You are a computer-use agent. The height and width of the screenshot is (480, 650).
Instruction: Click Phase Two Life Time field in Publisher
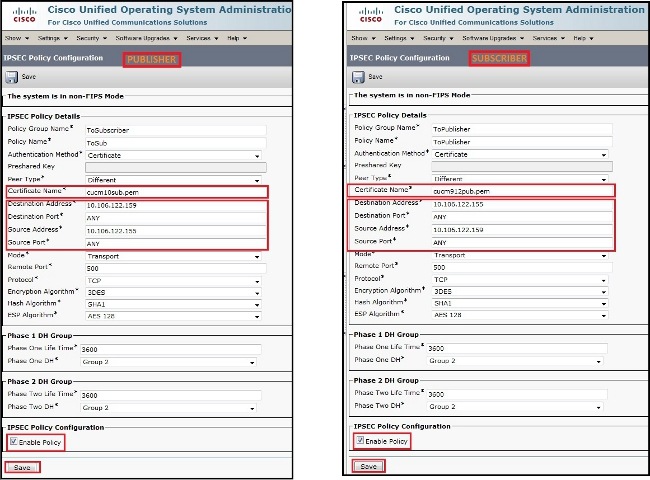tap(171, 395)
